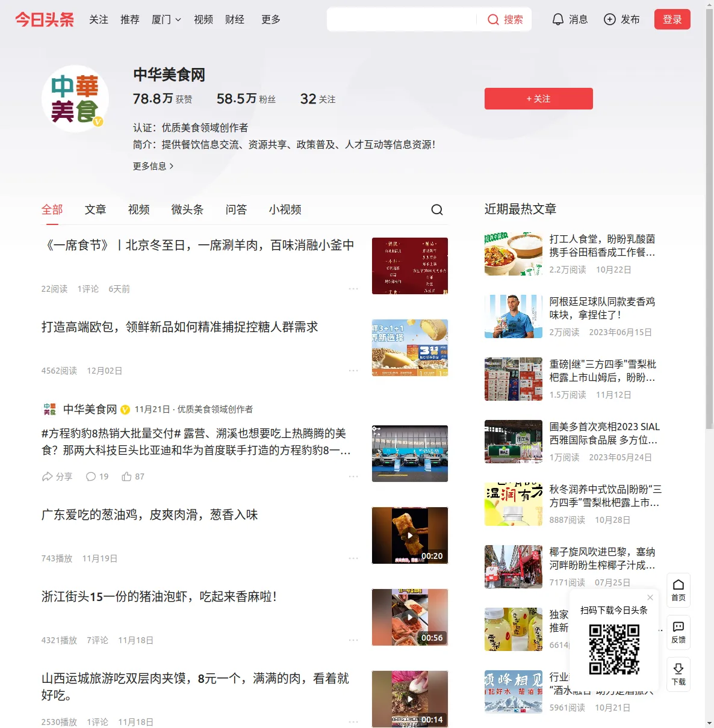The image size is (714, 728).
Task: Expand 更多信息 profile details
Action: pyautogui.click(x=154, y=166)
